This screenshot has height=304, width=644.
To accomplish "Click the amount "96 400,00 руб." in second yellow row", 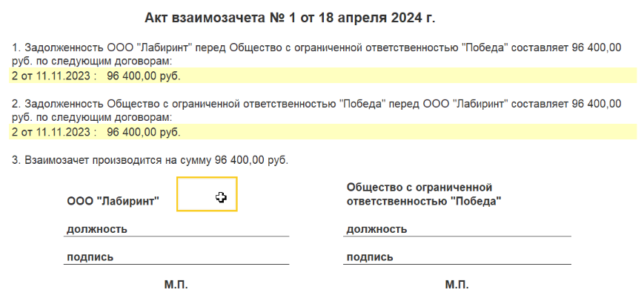I will click(144, 132).
